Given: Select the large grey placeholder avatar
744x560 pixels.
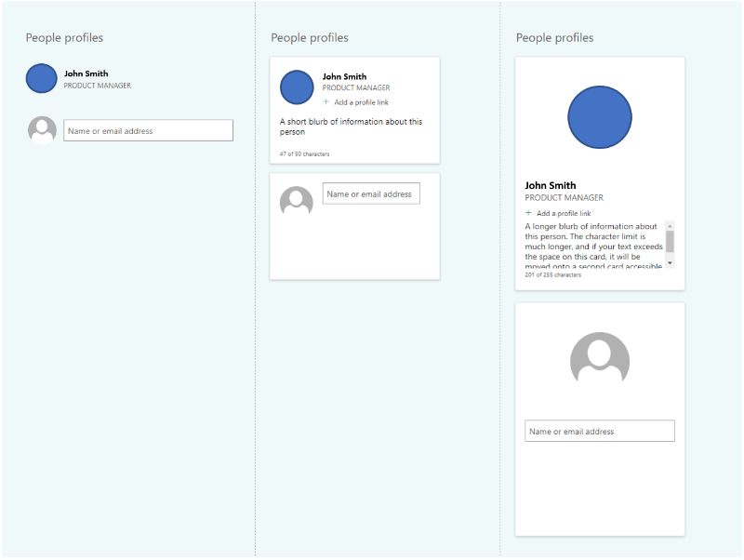Looking at the screenshot, I should 600,358.
